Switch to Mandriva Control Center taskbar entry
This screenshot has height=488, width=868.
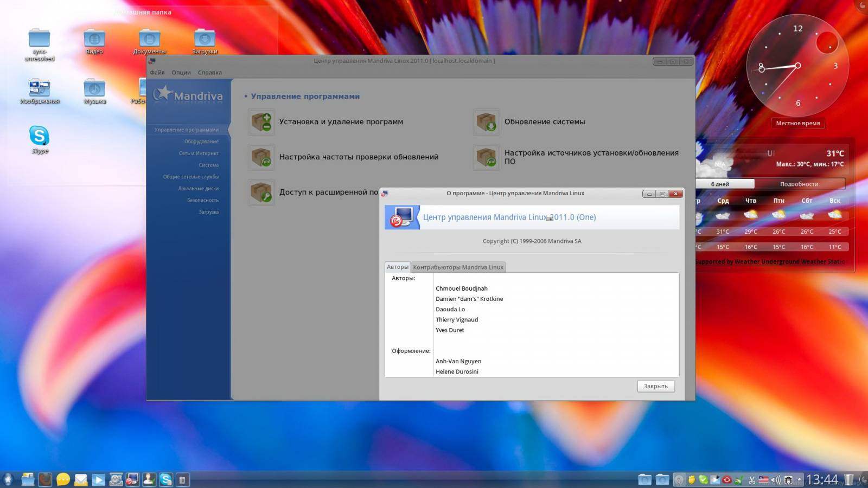pyautogui.click(x=132, y=479)
